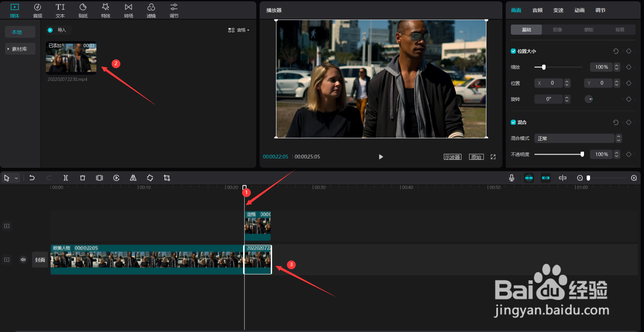
Task: Click the 本地 local button
Action: pyautogui.click(x=20, y=32)
